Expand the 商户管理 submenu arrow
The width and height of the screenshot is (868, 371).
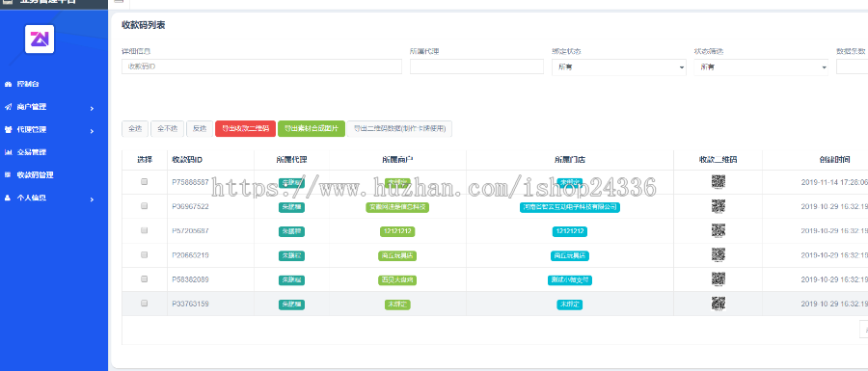point(92,108)
